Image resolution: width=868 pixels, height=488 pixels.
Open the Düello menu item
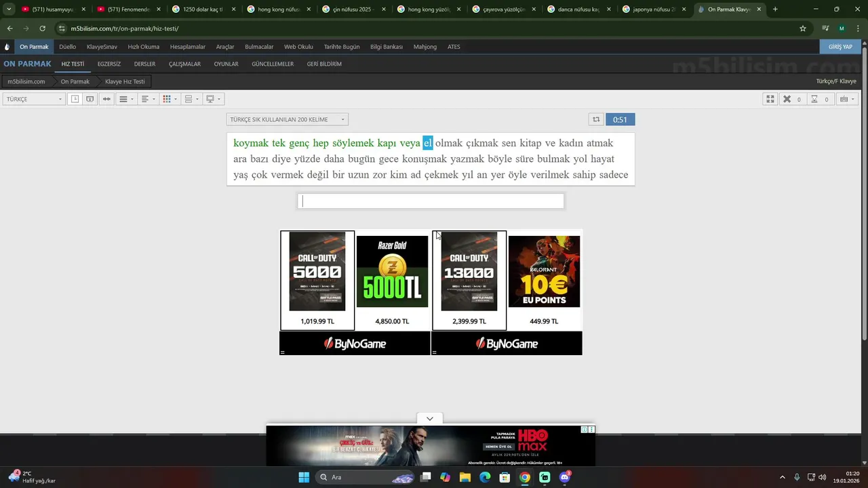coord(67,47)
